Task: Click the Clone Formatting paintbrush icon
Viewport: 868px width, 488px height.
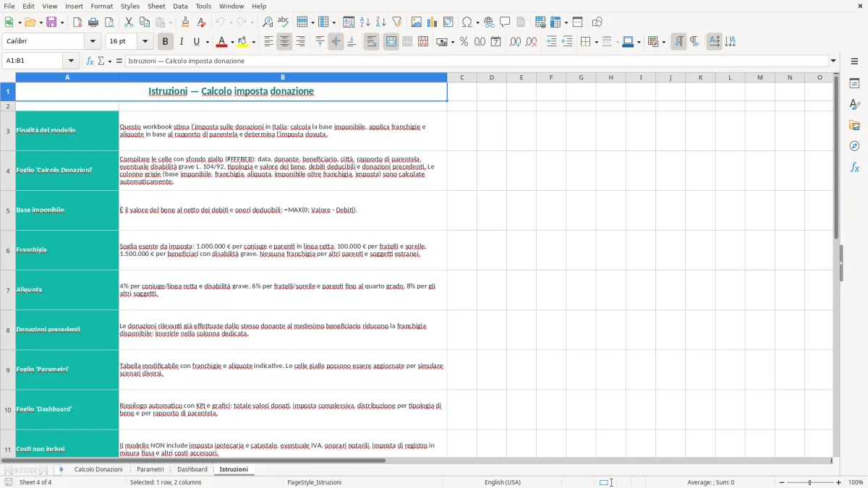Action: [x=186, y=22]
